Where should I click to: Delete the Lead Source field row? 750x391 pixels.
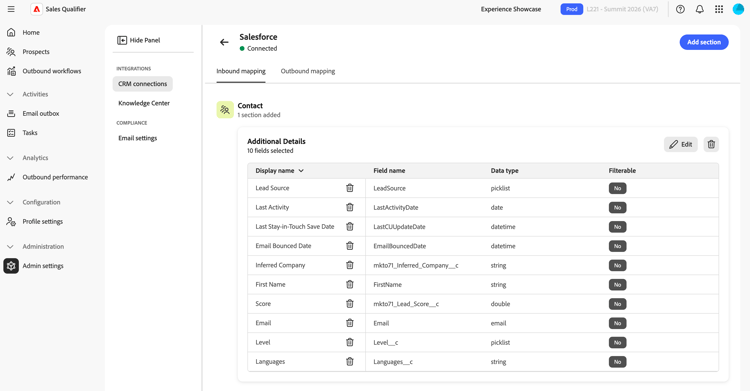tap(350, 188)
